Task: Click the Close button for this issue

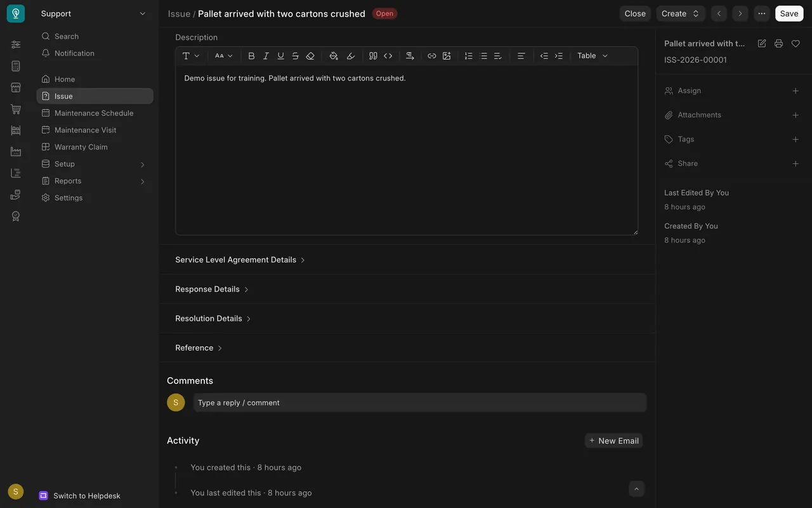Action: (635, 13)
